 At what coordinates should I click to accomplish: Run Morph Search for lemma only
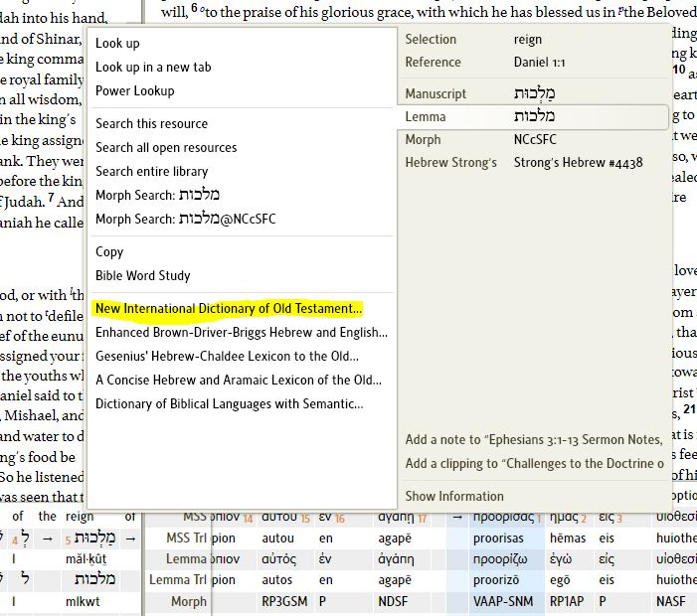pyautogui.click(x=157, y=195)
